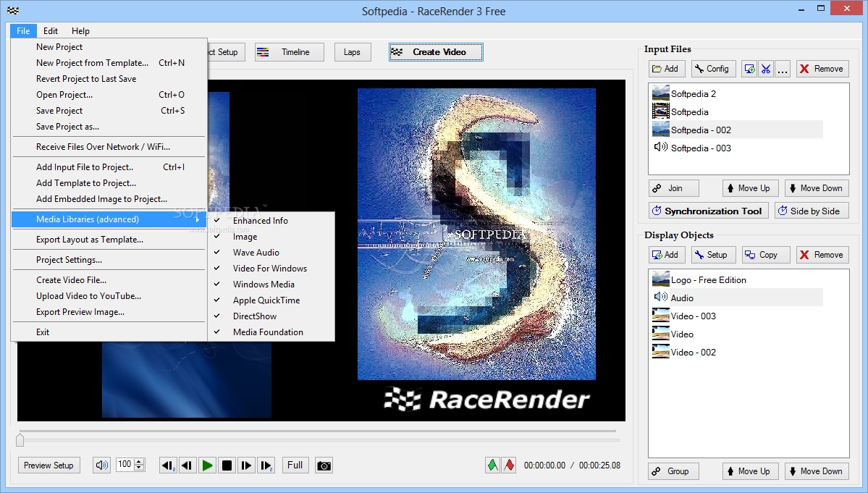This screenshot has width=868, height=493.
Task: Toggle the Enhanced Info media library
Action: [x=271, y=220]
